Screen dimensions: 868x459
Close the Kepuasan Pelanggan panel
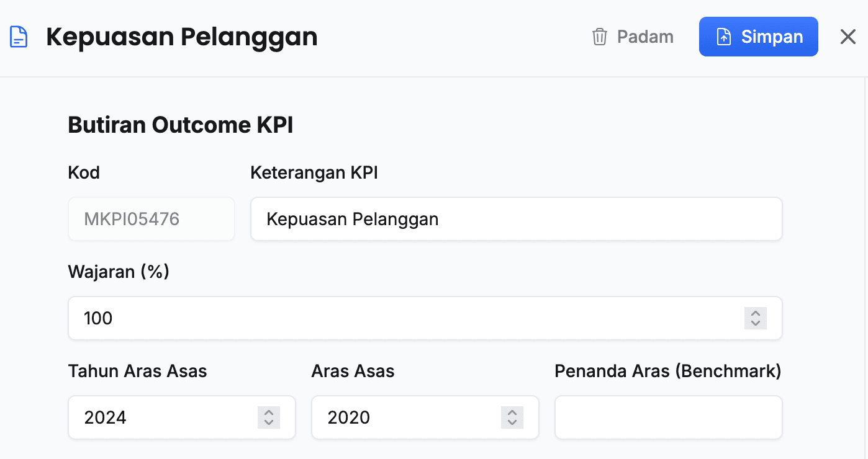[x=848, y=37]
